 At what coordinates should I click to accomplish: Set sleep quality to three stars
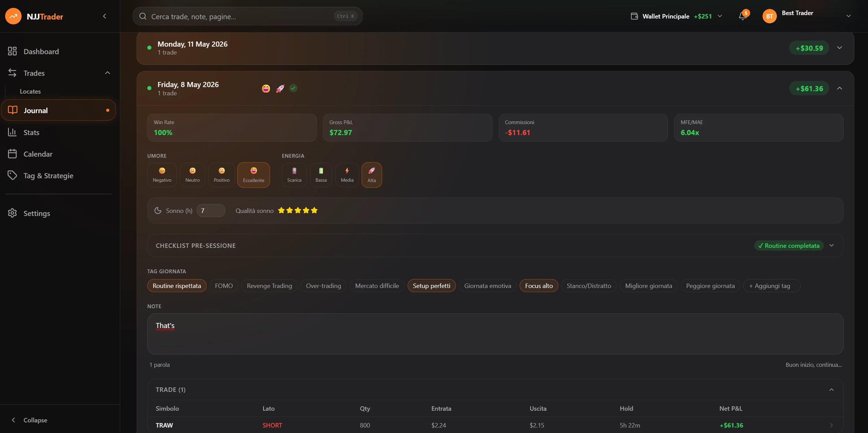298,210
